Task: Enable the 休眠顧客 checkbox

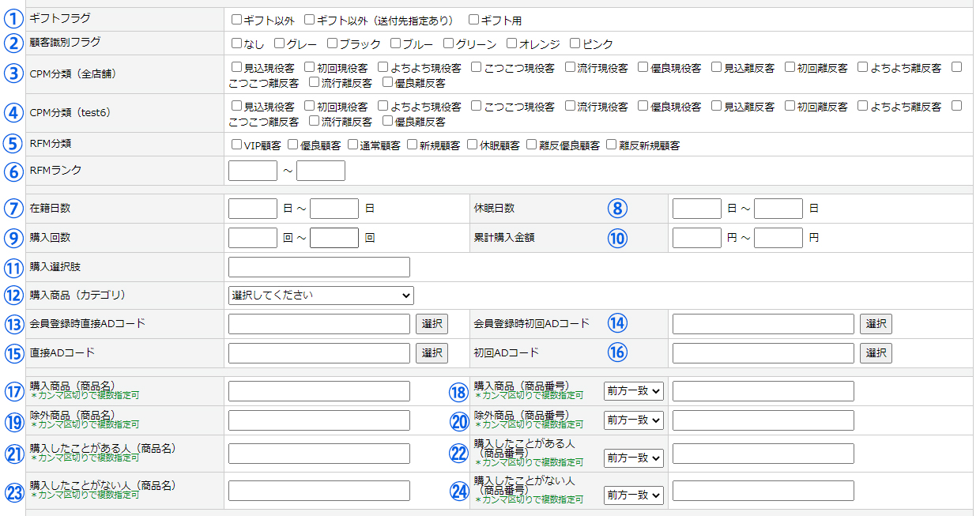Action: [473, 145]
